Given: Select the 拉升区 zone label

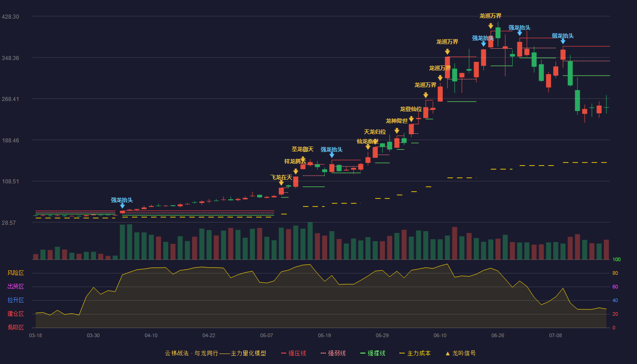Looking at the screenshot, I should pyautogui.click(x=15, y=300).
